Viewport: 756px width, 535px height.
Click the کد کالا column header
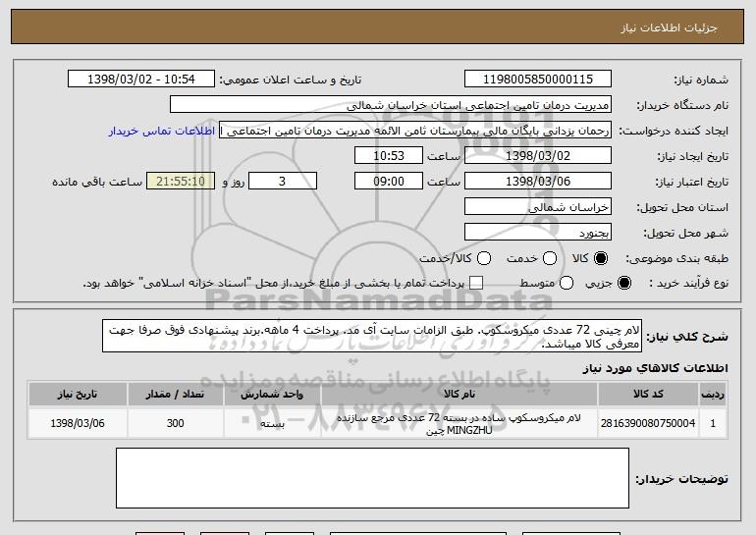(x=648, y=395)
